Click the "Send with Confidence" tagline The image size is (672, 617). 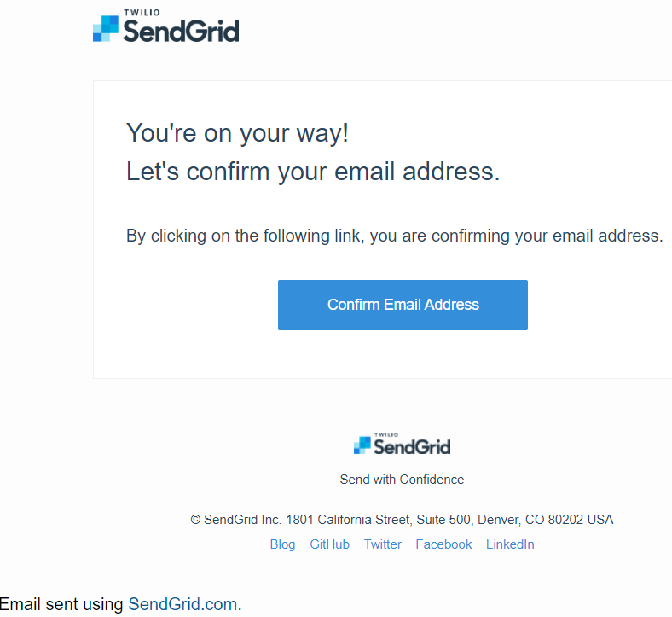tap(402, 480)
